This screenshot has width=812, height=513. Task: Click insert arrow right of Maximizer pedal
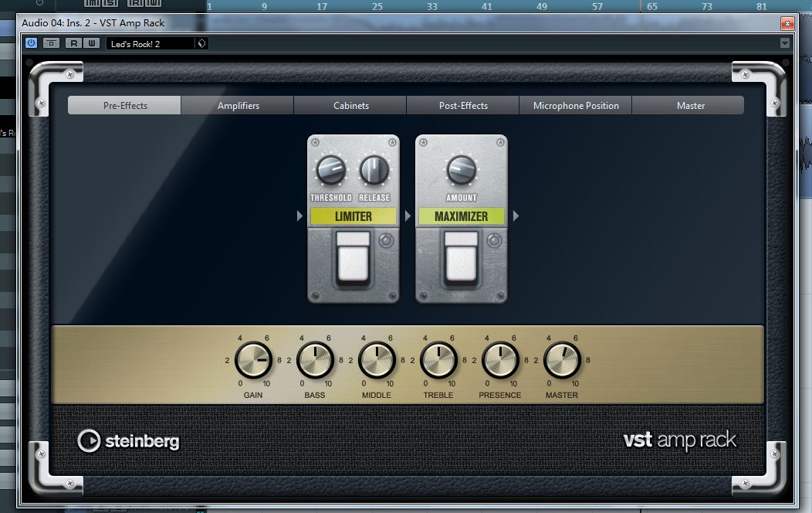coord(516,216)
